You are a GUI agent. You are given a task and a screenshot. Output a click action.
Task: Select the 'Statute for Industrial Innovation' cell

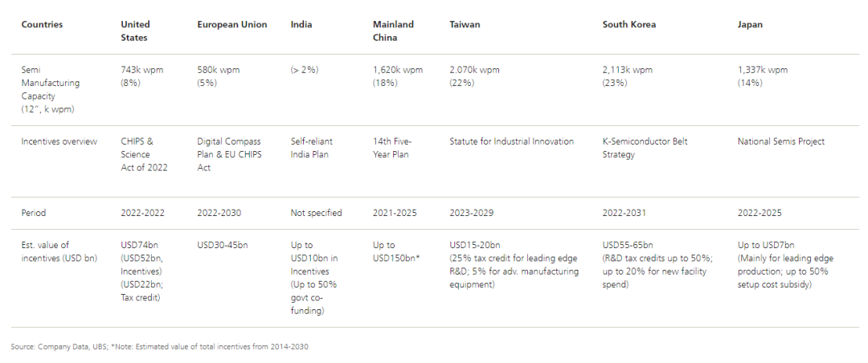click(x=511, y=141)
